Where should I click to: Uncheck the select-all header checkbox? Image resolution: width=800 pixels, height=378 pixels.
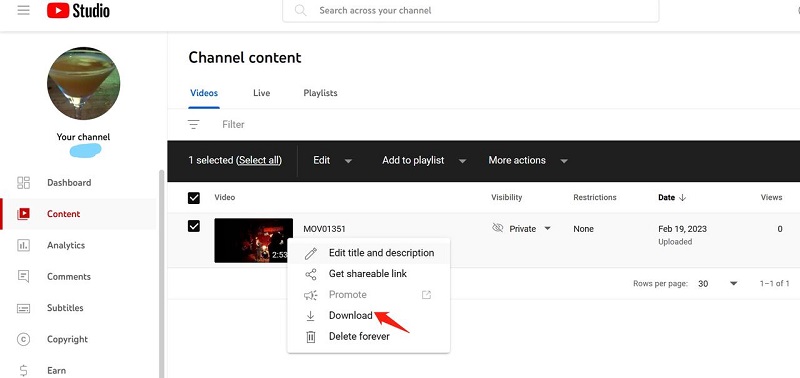pos(194,198)
